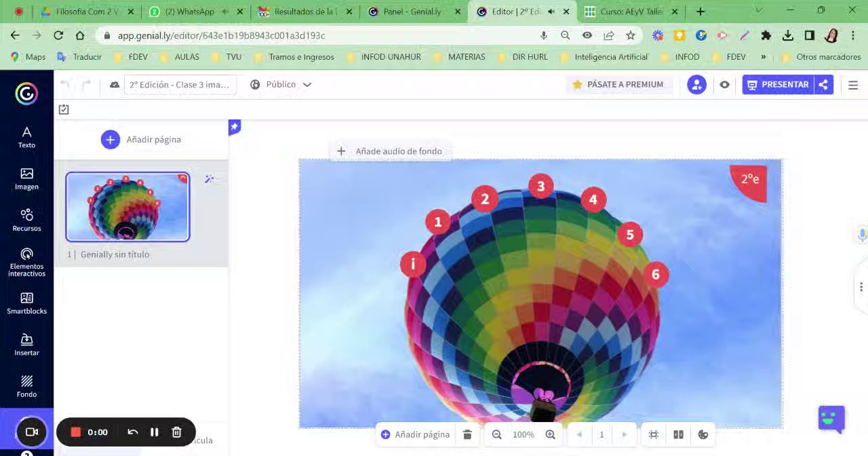Click the checklist icon below toolbar

(64, 109)
